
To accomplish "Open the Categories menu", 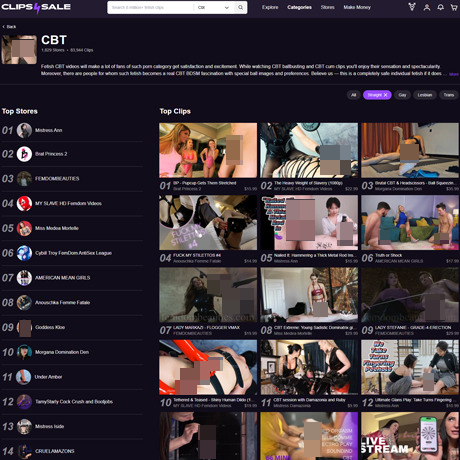I will point(299,7).
